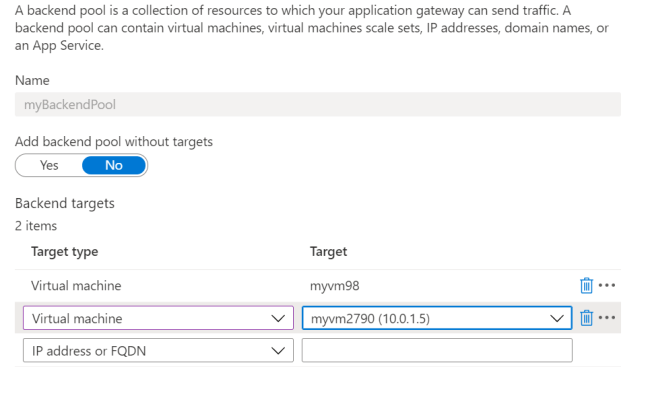
Task: Delete the myvm98 backend target
Action: pyautogui.click(x=586, y=286)
